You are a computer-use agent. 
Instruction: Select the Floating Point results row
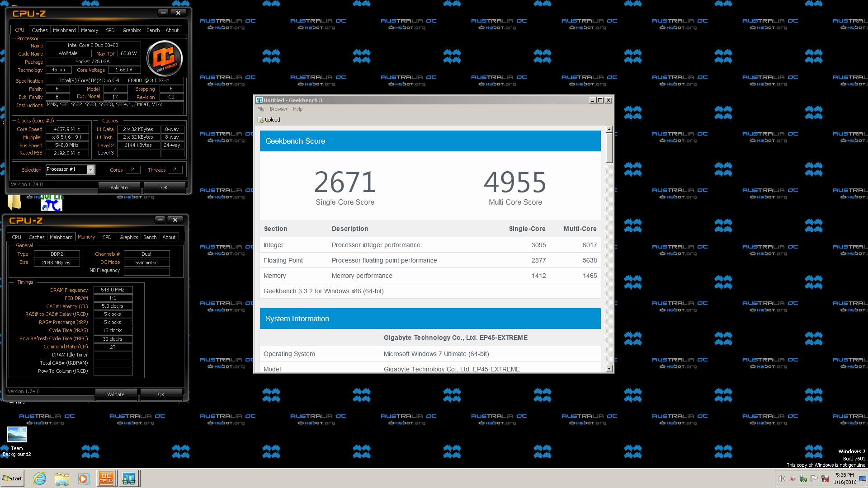pos(430,260)
